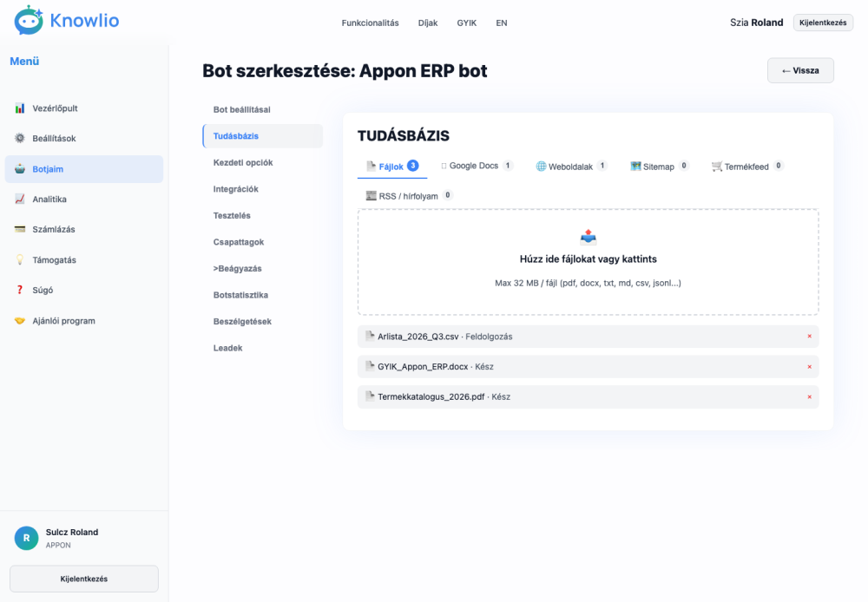868x602 pixels.
Task: Click the Knowlio robot logo icon
Action: coord(29,21)
